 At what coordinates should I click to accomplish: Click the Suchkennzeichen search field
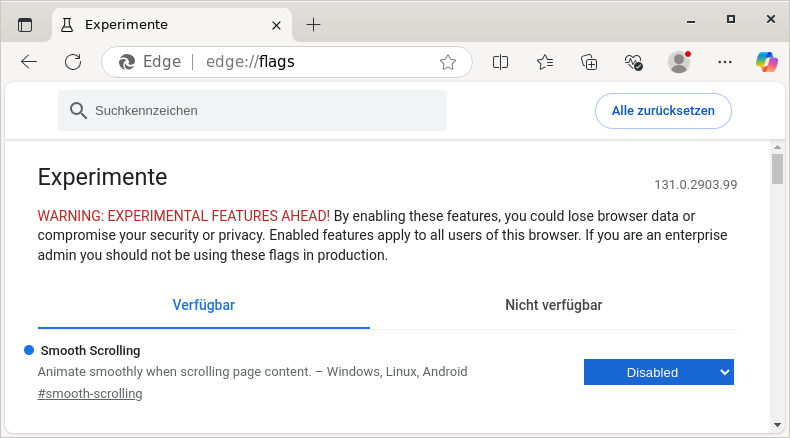click(x=252, y=111)
